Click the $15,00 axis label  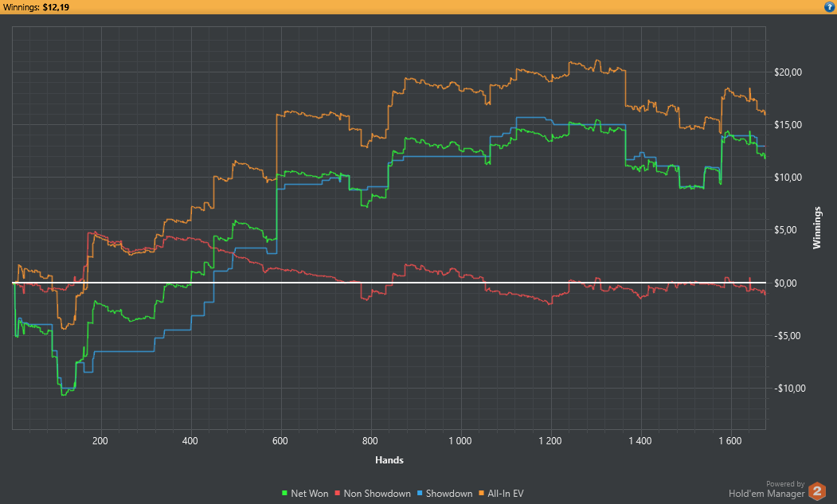788,124
